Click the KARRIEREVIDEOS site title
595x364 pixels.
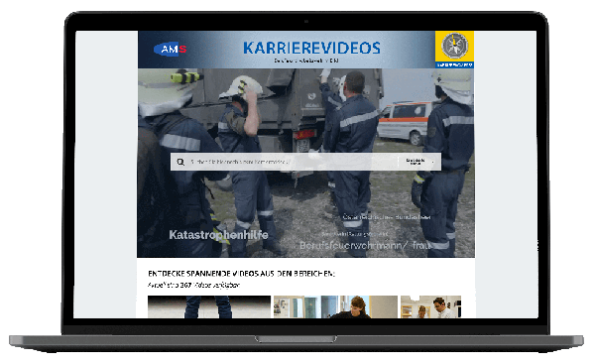click(311, 49)
